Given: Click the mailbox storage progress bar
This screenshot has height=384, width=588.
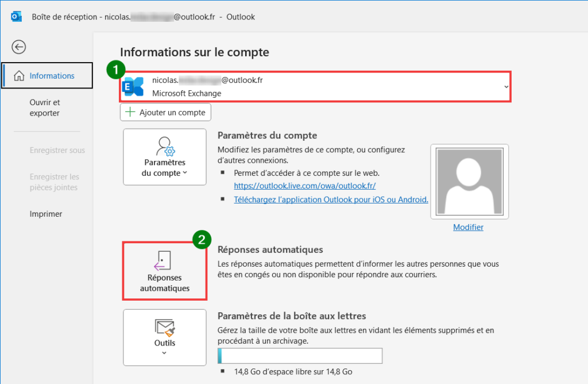Looking at the screenshot, I should click(x=300, y=356).
